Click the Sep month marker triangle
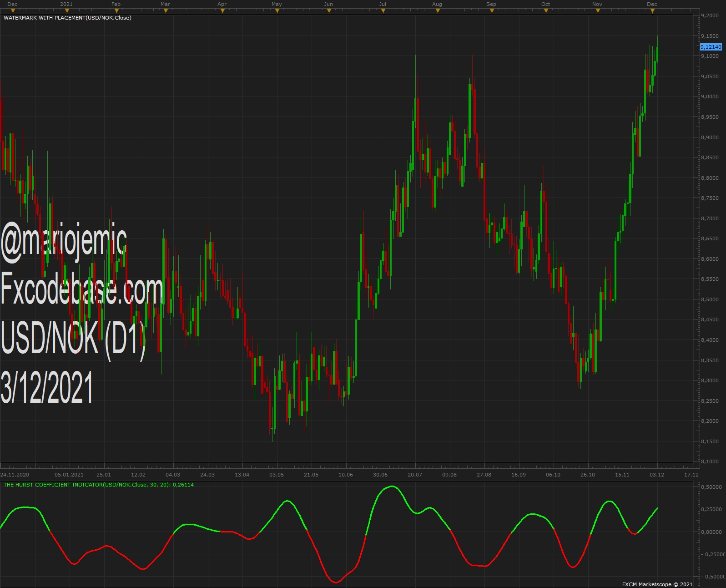This screenshot has height=588, width=726. [492, 11]
